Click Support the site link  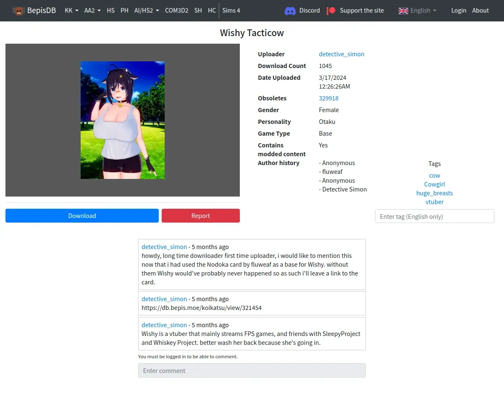tap(362, 10)
